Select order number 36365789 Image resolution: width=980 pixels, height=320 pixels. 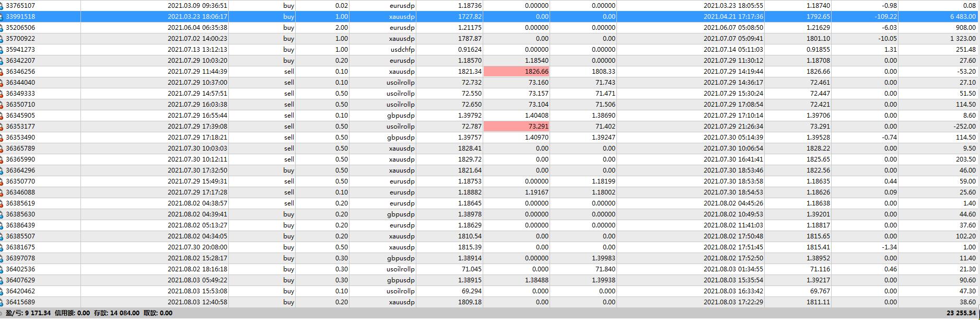[x=20, y=148]
